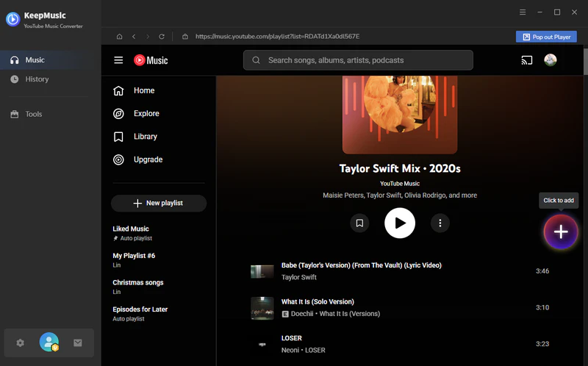The image size is (588, 366).
Task: Open the Neoni artist link
Action: (x=290, y=350)
